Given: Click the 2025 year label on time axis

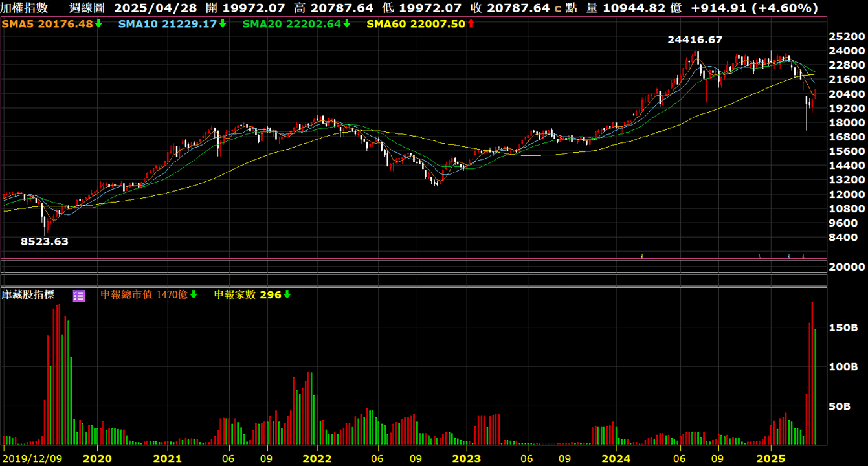Looking at the screenshot, I should (x=771, y=458).
